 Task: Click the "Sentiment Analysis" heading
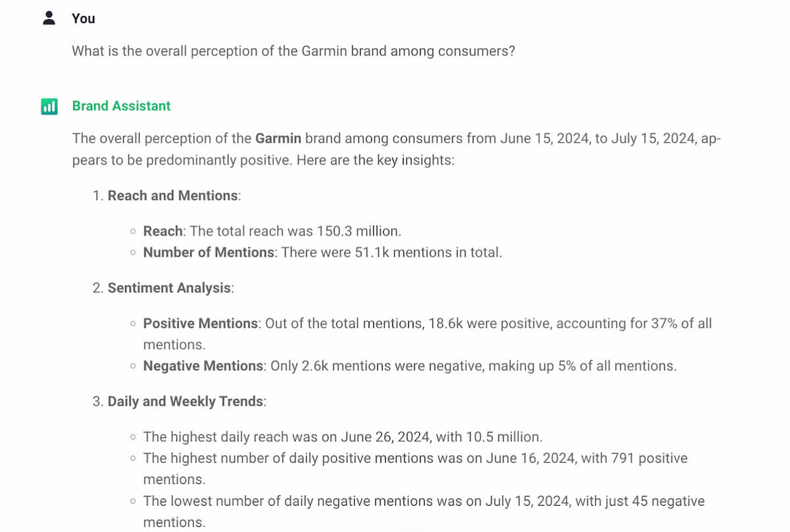tap(169, 288)
